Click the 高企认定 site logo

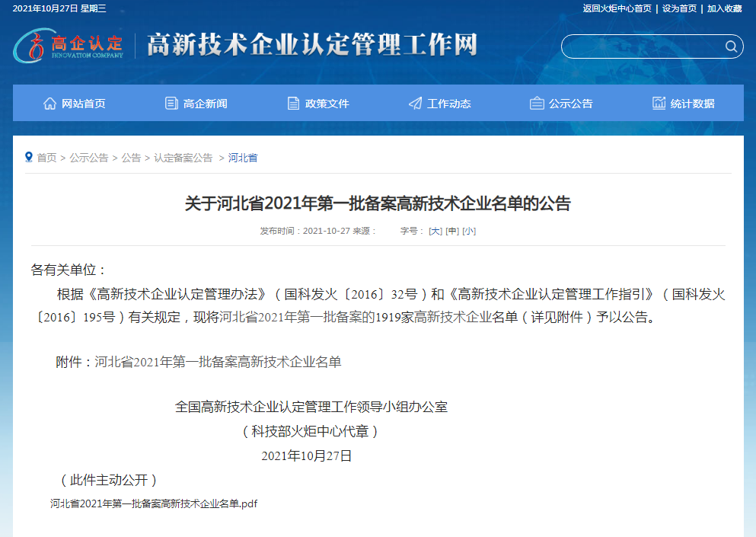[68, 46]
